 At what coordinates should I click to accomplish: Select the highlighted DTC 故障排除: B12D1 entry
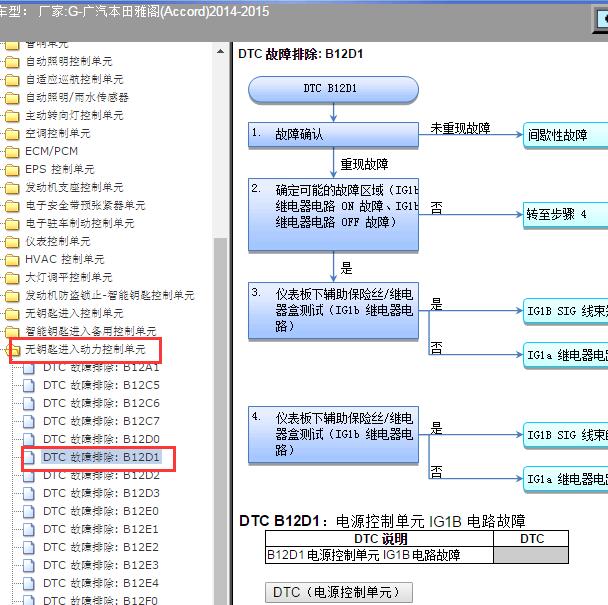pos(101,458)
